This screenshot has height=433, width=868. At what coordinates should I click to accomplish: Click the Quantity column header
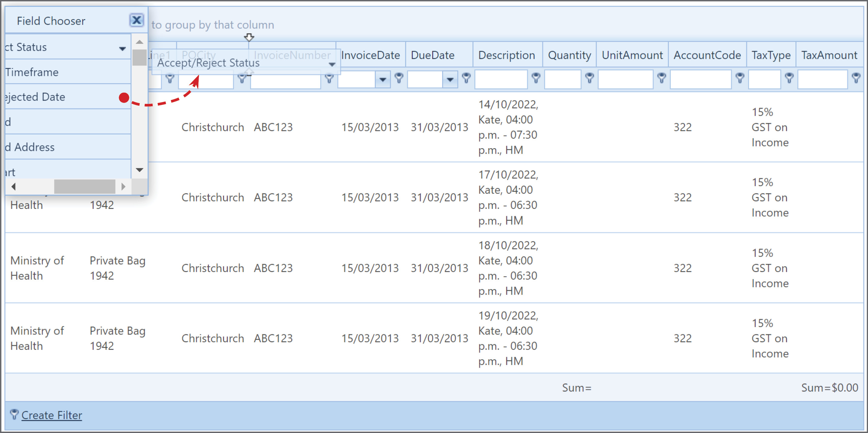point(569,55)
